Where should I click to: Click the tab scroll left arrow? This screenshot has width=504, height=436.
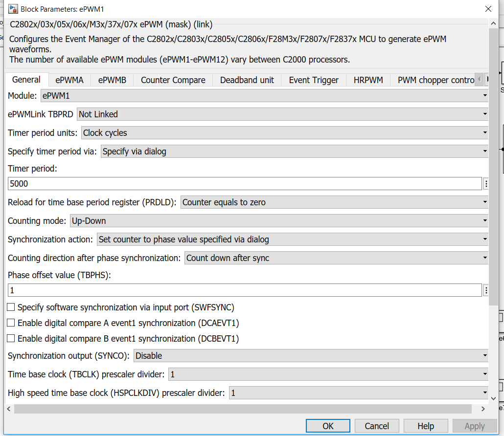479,79
